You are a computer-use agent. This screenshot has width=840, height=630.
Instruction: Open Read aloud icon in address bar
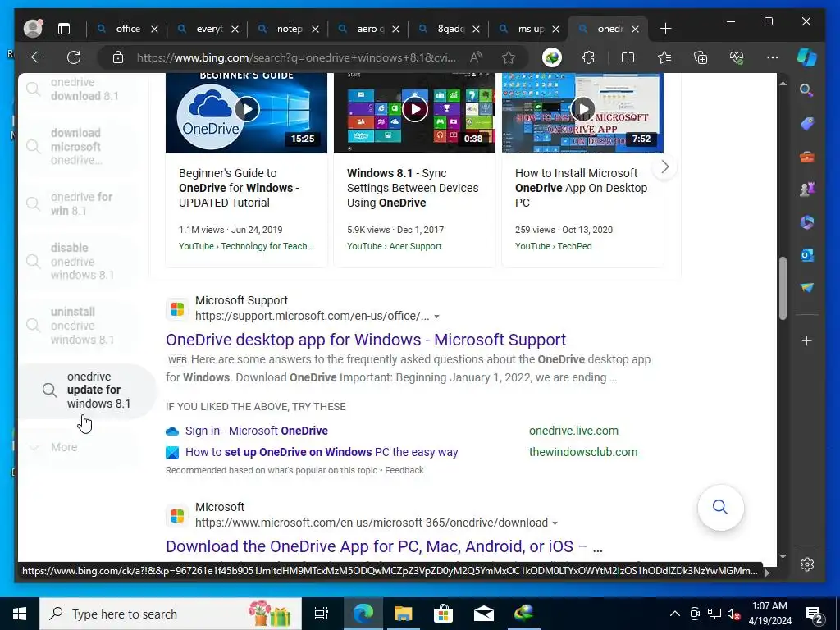(476, 57)
